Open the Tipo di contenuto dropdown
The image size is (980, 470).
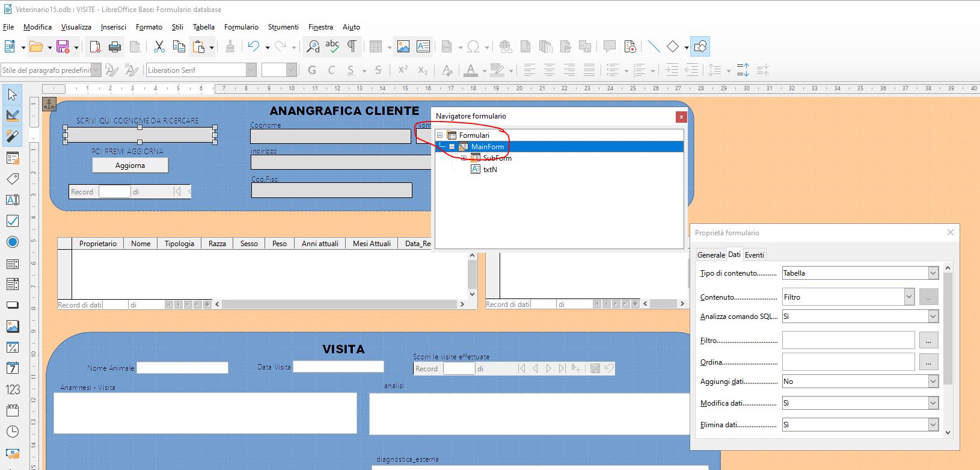click(933, 273)
